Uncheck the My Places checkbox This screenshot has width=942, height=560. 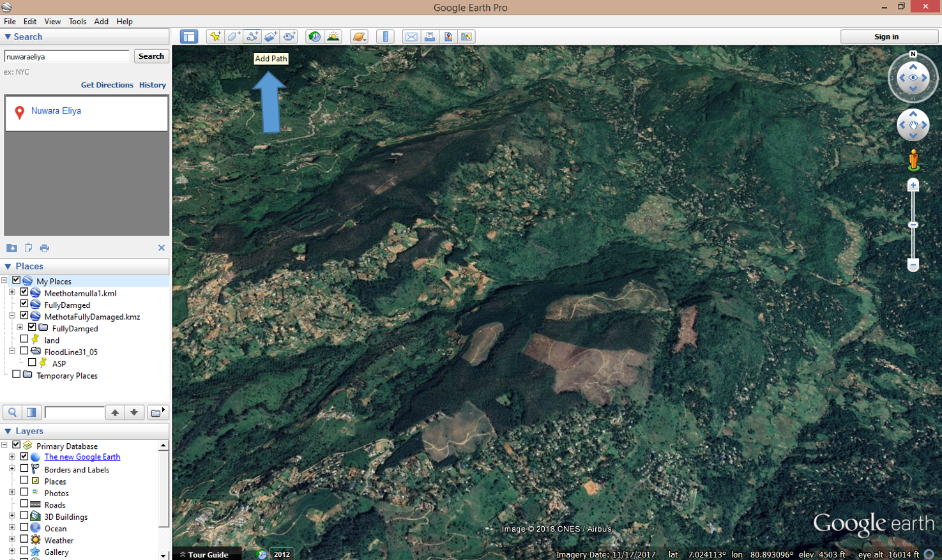(17, 280)
